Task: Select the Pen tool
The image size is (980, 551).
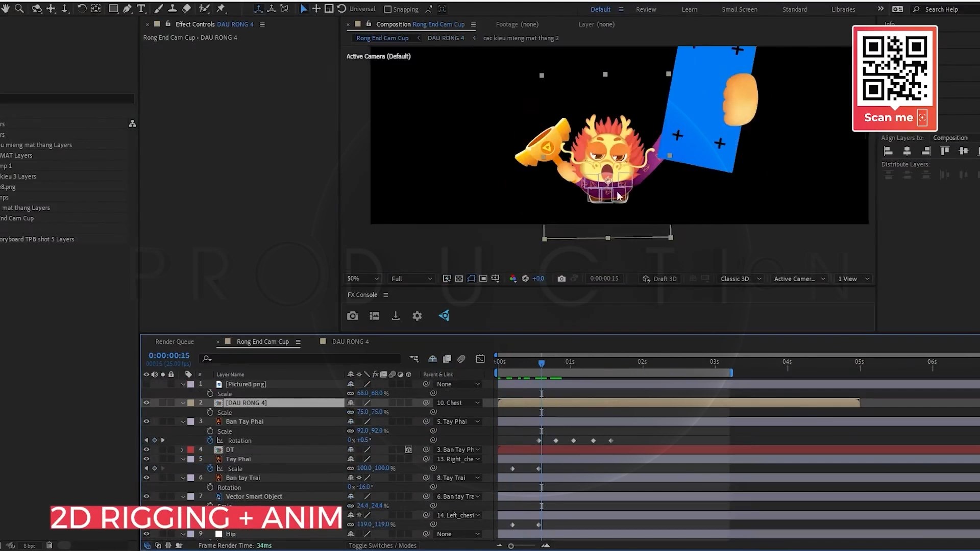Action: tap(127, 9)
